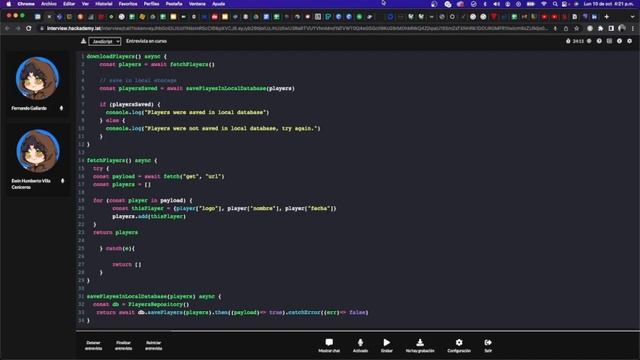Click the date and time in the menu bar
640x360 pixels.
pos(608,4)
